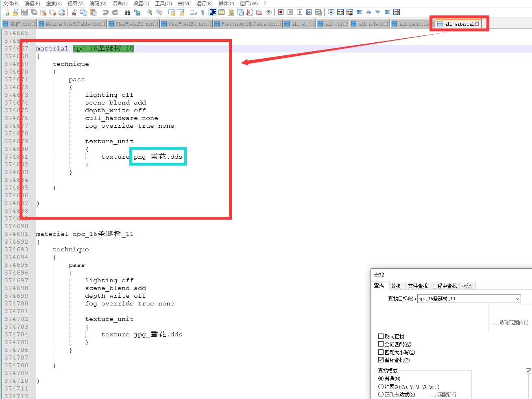Jump to next difference down-arrow icon
Screen dimensions: 532x399
pos(378,12)
